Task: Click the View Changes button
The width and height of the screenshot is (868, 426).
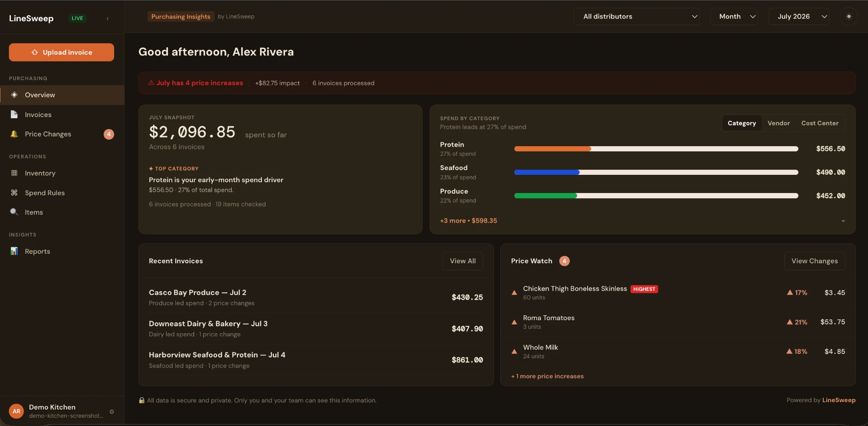Action: click(814, 261)
